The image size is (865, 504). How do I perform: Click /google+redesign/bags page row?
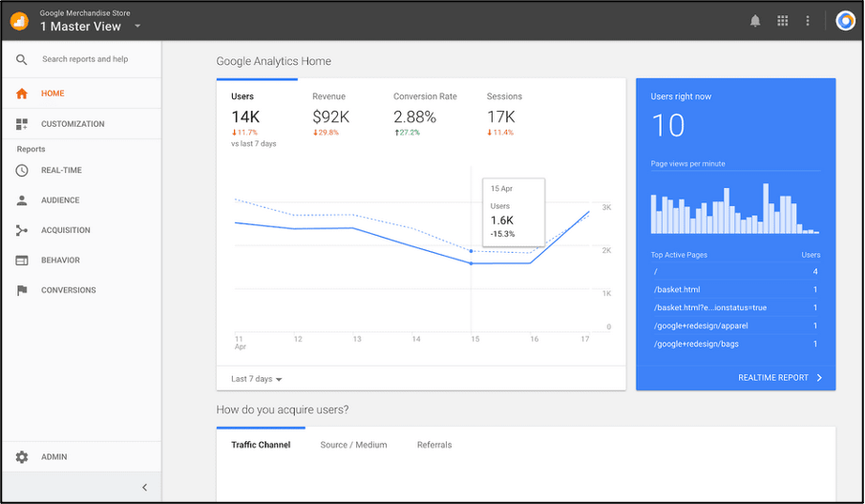735,344
